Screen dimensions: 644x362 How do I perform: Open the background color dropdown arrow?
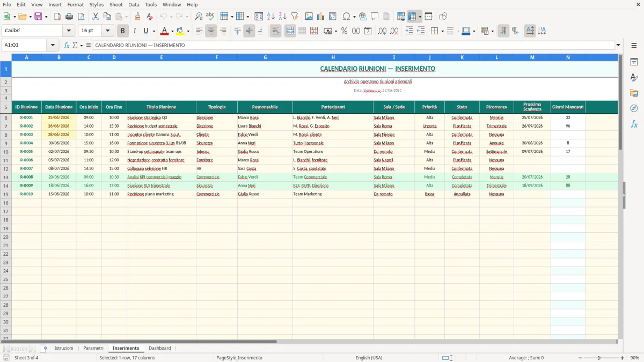[188, 31]
